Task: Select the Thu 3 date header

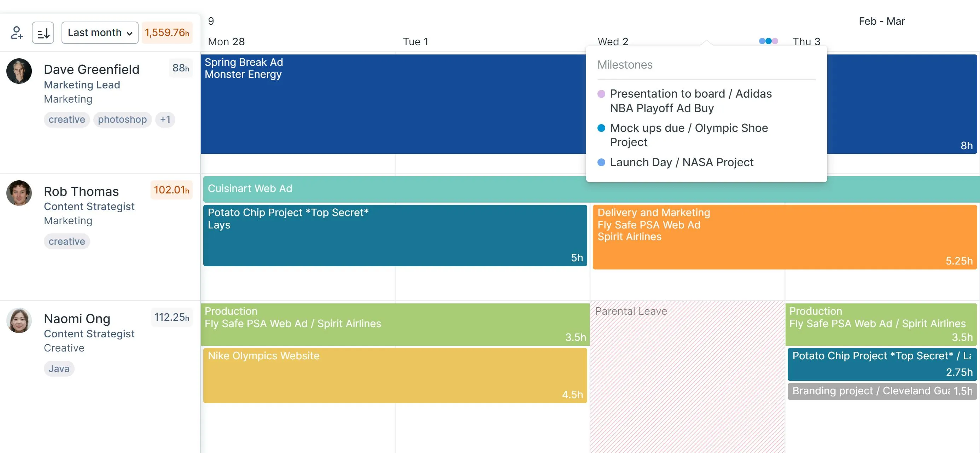Action: point(806,41)
